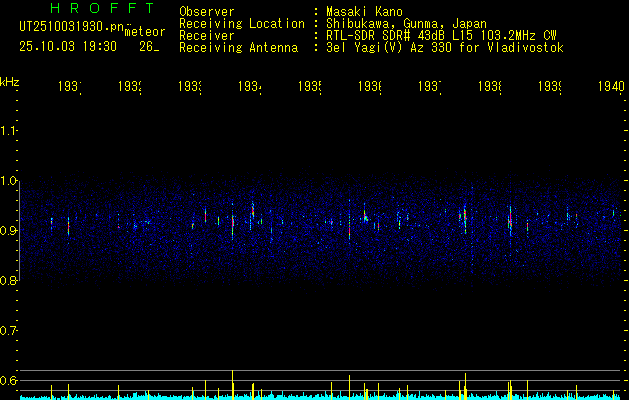Click the 1934 time axis label
The width and height of the screenshot is (629, 400).
coord(250,87)
